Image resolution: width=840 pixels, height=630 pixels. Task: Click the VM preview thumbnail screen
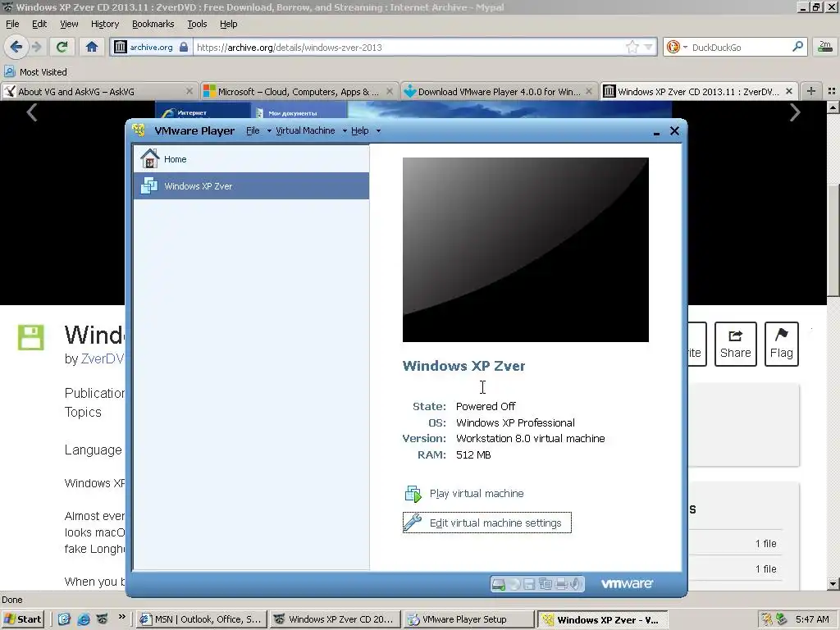(526, 249)
